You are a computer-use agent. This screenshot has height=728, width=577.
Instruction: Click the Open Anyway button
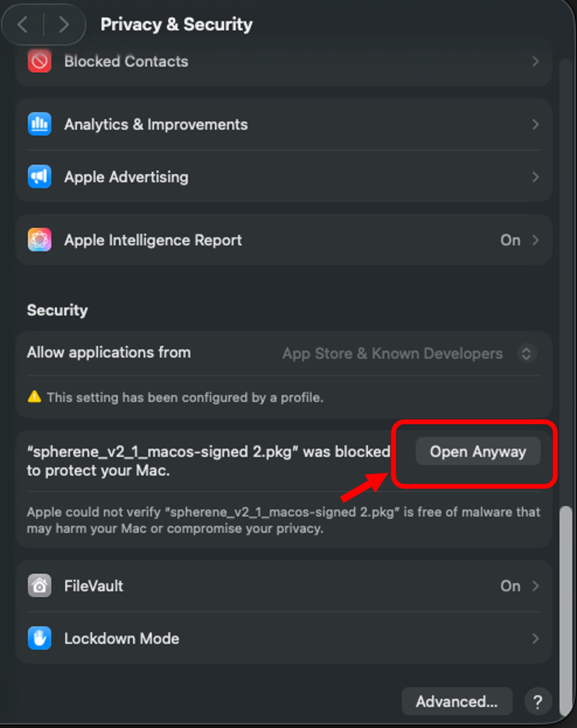coord(477,451)
